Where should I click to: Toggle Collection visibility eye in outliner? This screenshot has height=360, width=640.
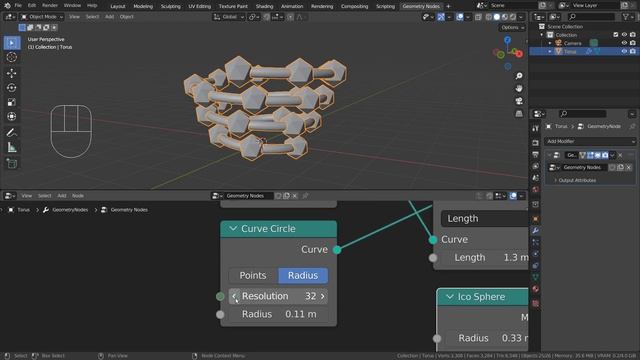[x=624, y=35]
